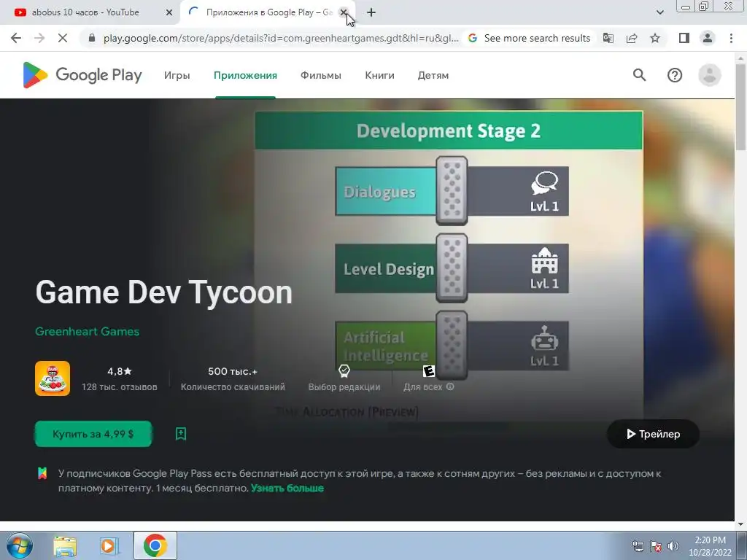Open Google Play help icon

click(x=675, y=75)
